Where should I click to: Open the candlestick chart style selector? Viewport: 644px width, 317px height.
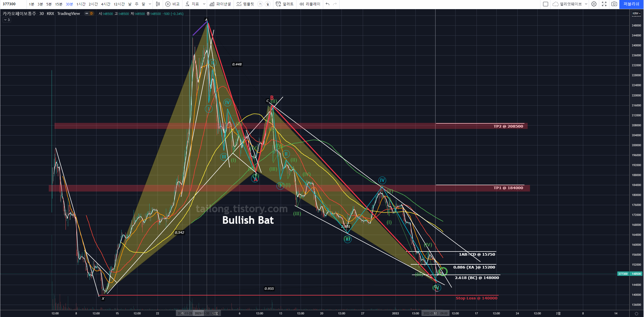point(158,4)
